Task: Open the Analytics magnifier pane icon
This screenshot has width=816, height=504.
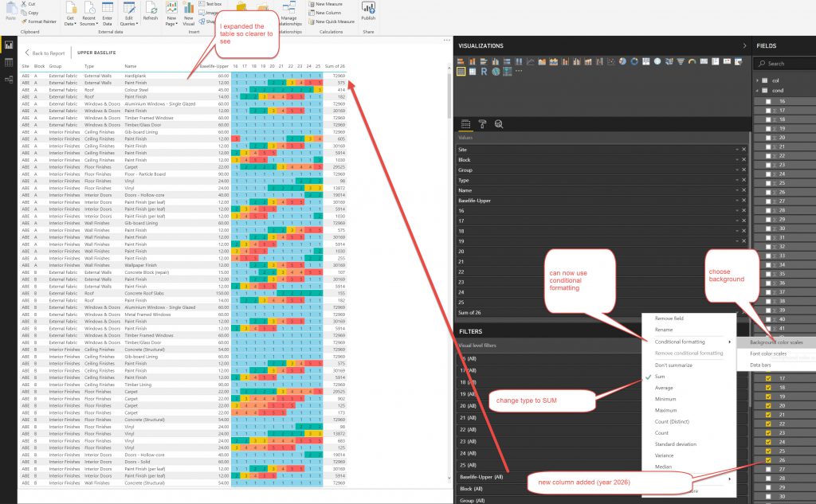Action: (x=499, y=124)
